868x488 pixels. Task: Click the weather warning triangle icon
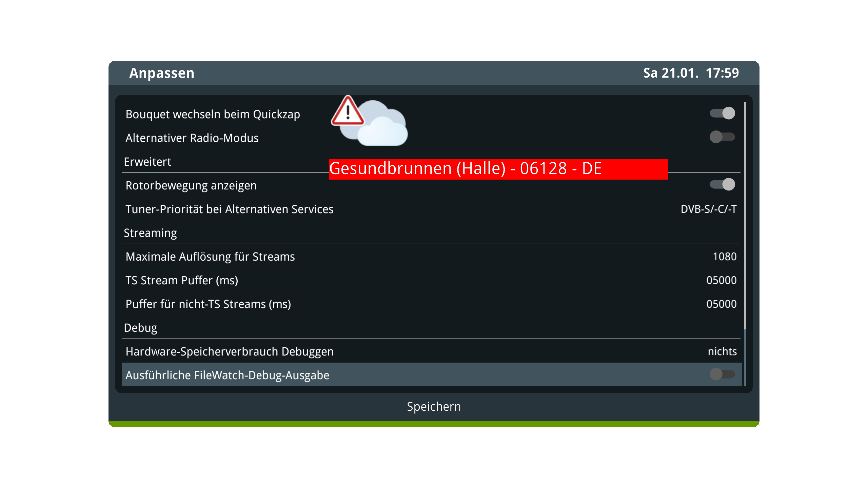(348, 111)
